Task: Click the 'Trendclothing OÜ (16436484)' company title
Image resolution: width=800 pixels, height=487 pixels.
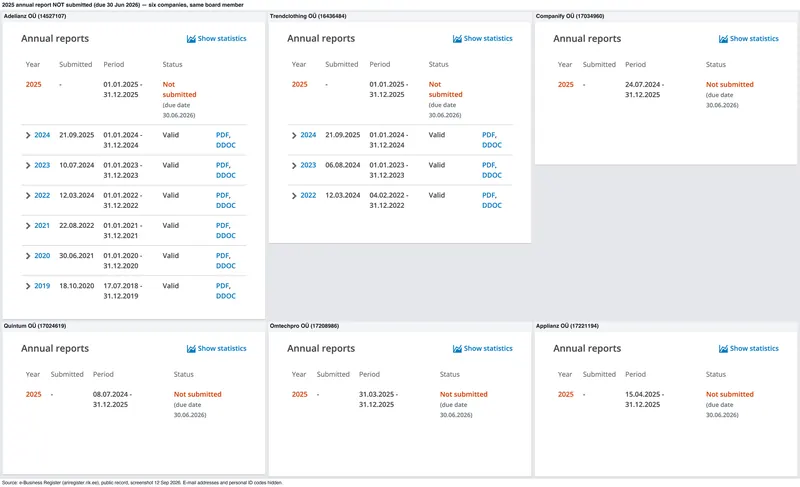Action: tap(308, 16)
